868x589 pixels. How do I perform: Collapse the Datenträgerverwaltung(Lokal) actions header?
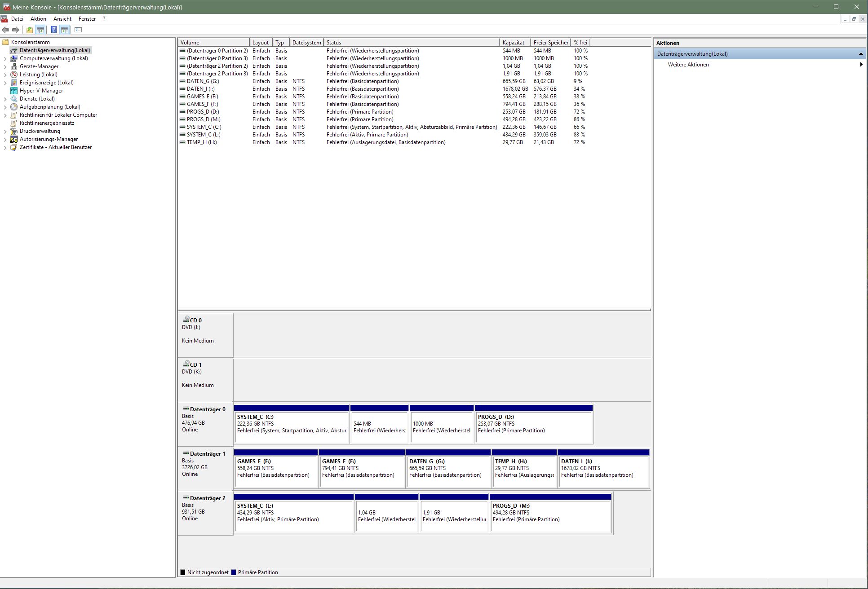coord(860,54)
